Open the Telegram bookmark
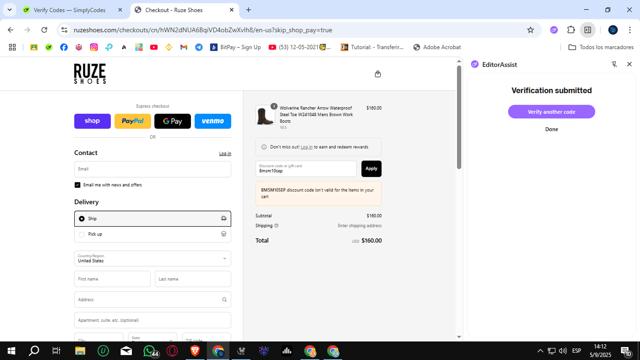 pyautogui.click(x=199, y=47)
